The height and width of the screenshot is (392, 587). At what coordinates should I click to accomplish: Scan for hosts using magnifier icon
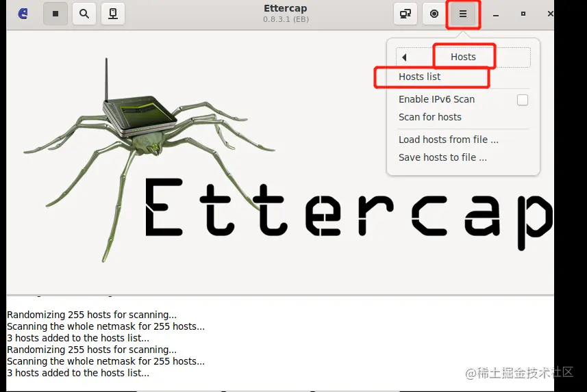tap(84, 14)
